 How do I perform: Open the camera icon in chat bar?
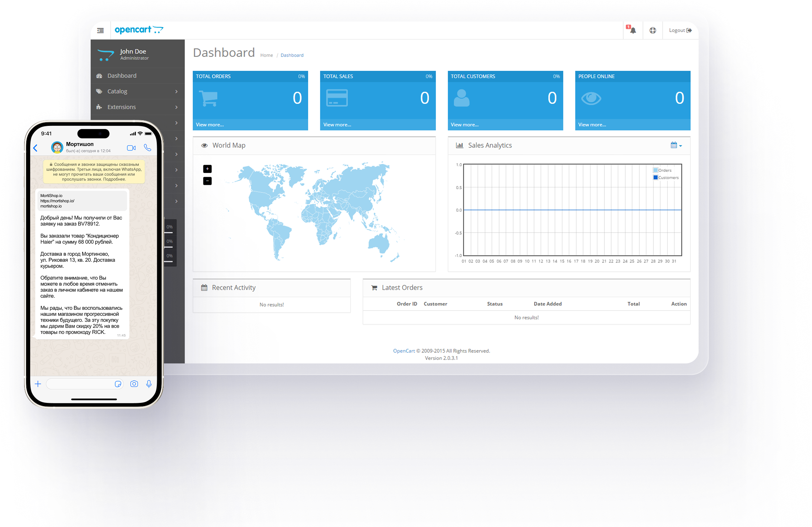[134, 384]
